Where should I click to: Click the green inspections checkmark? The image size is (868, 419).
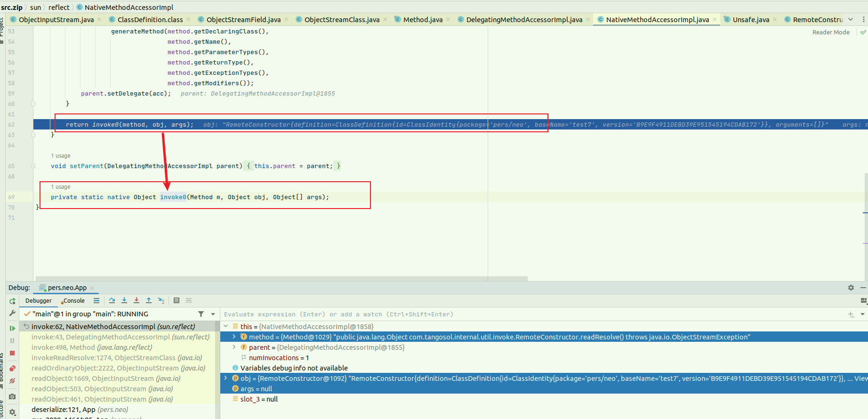click(863, 32)
